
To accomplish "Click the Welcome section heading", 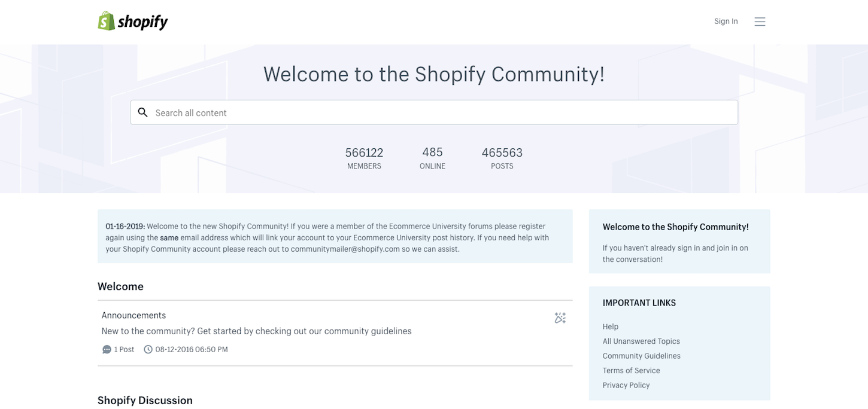I will pos(120,286).
